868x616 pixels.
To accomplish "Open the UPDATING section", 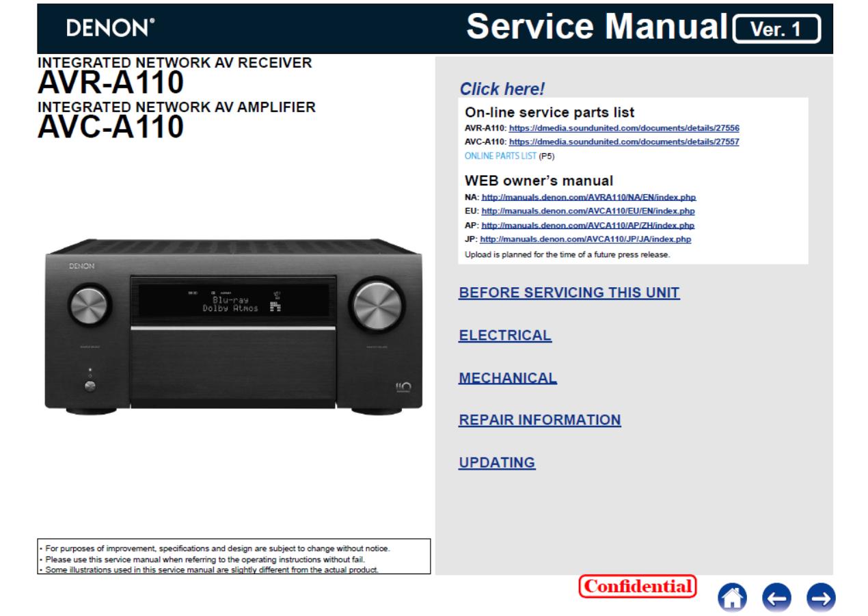I will [x=497, y=463].
